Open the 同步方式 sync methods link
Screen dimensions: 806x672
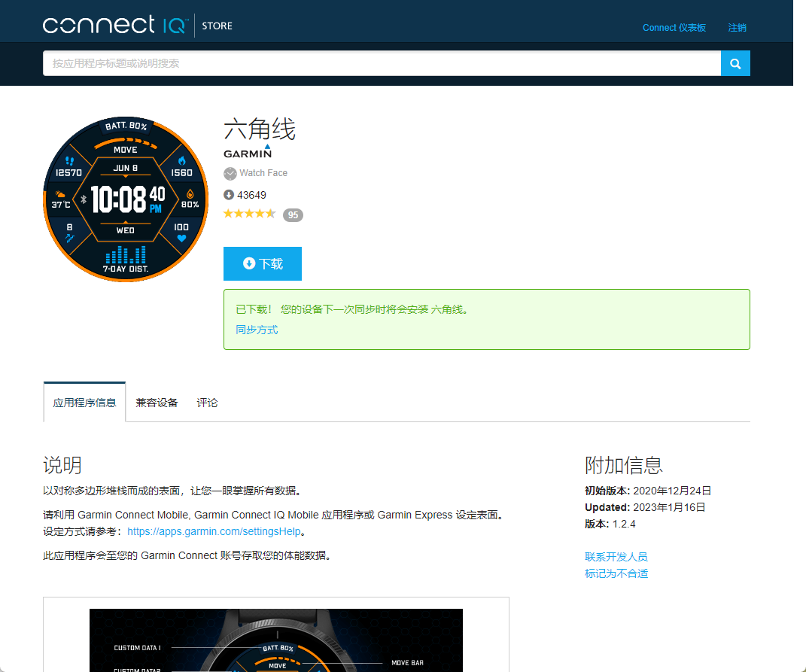click(x=257, y=330)
